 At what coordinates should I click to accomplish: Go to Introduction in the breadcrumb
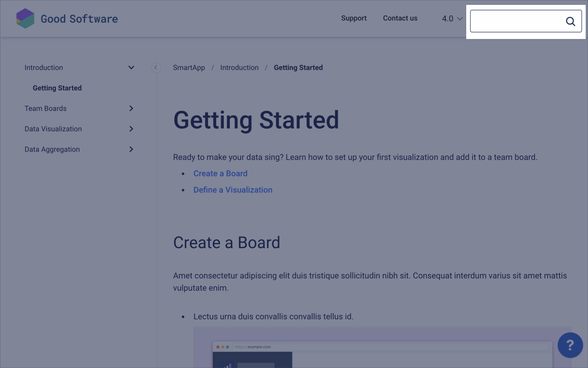click(x=239, y=67)
